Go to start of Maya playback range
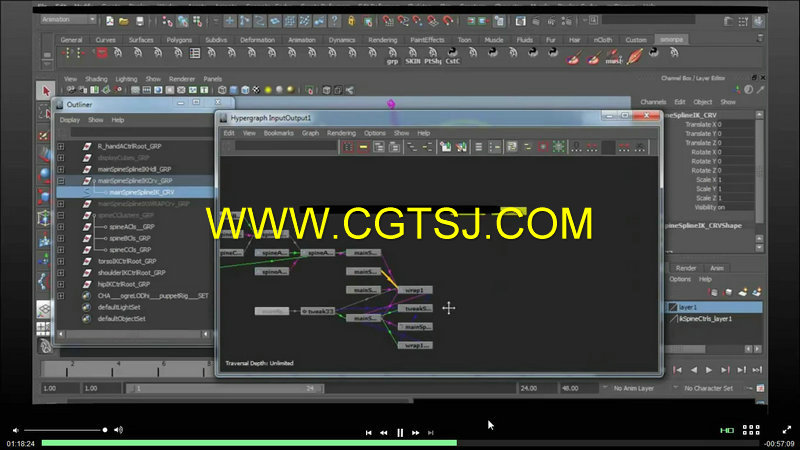Image resolution: width=800 pixels, height=450 pixels. tap(678, 370)
